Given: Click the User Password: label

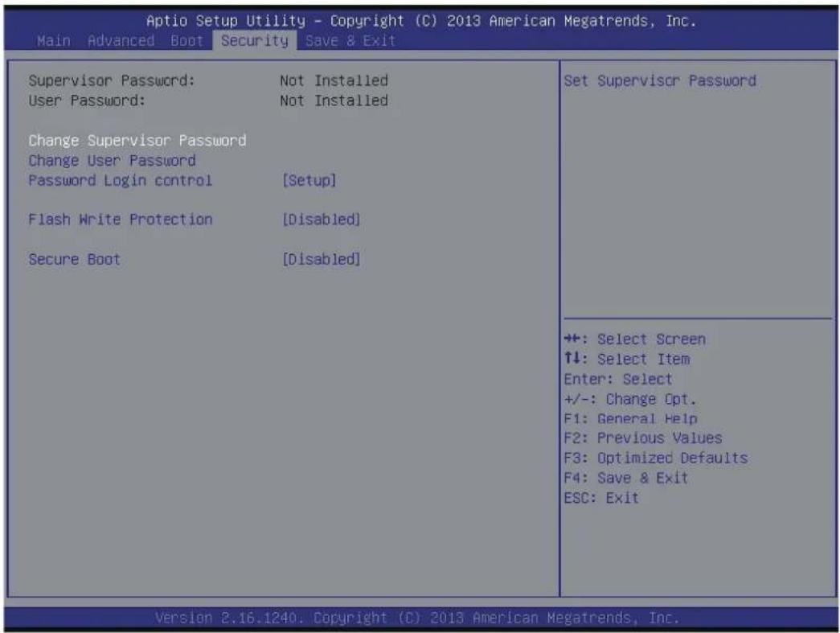Looking at the screenshot, I should tap(87, 101).
